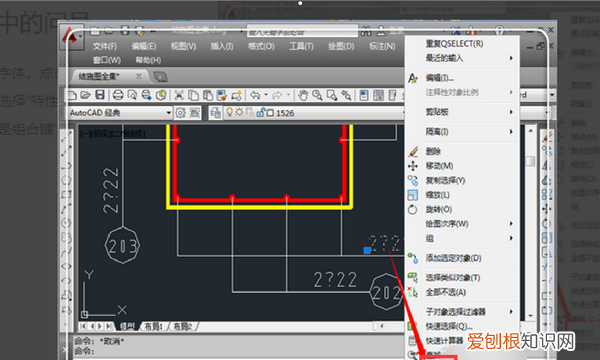Click the Rotate circular icon in the context menu
The image size is (600, 360).
412,210
